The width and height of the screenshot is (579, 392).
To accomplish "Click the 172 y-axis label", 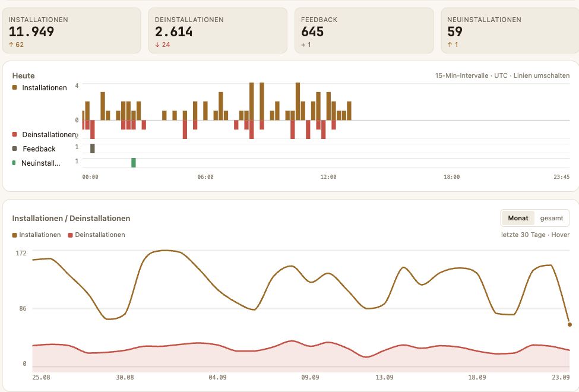I will tap(21, 253).
